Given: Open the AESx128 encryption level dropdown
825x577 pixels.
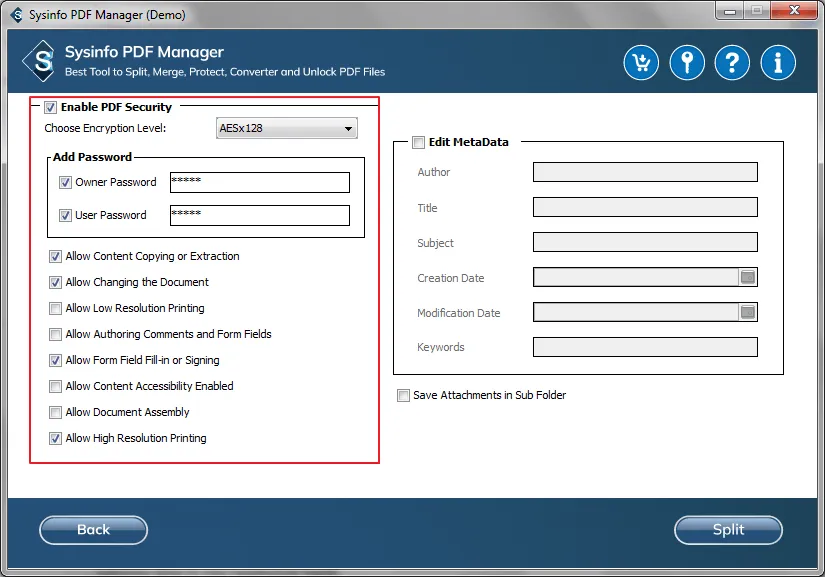Looking at the screenshot, I should (x=287, y=128).
